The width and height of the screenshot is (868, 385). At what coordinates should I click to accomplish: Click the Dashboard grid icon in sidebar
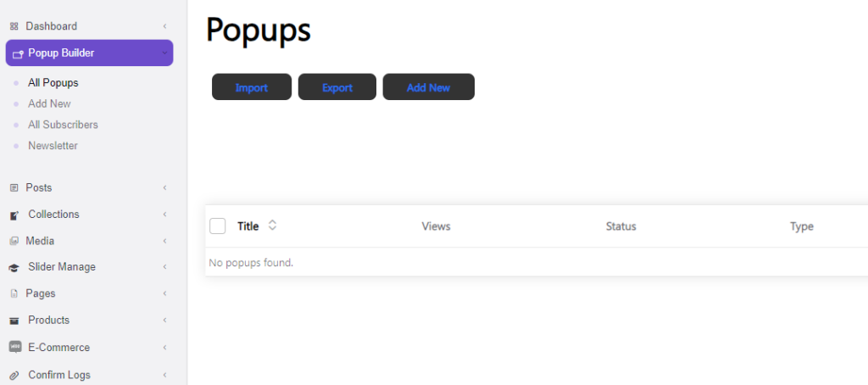14,26
